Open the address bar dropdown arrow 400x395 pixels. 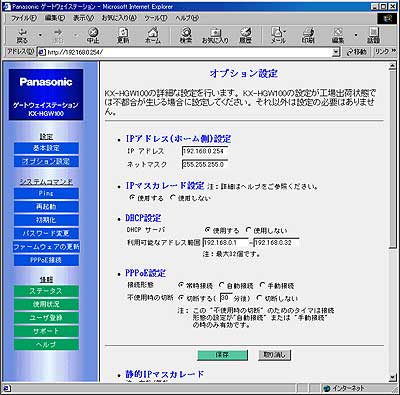[x=336, y=52]
